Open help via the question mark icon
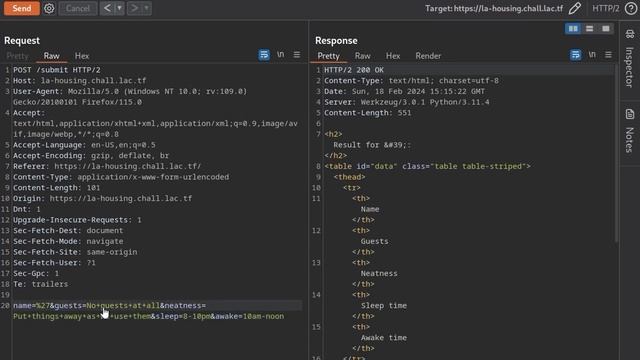 coord(631,8)
